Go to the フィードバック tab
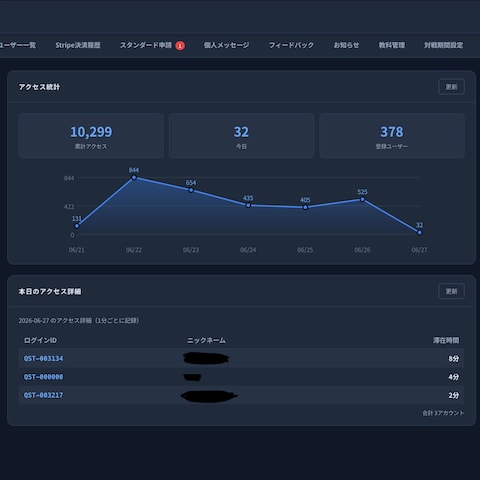 (291, 45)
